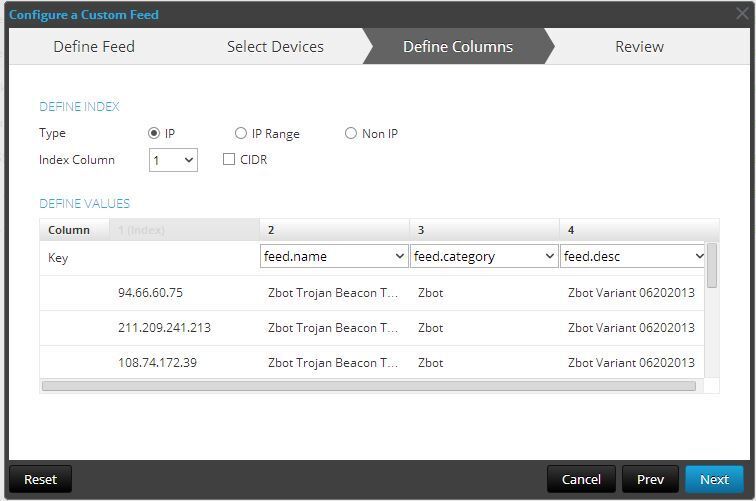Image resolution: width=756 pixels, height=501 pixels.
Task: Open the Define Columns step tab
Action: click(458, 47)
